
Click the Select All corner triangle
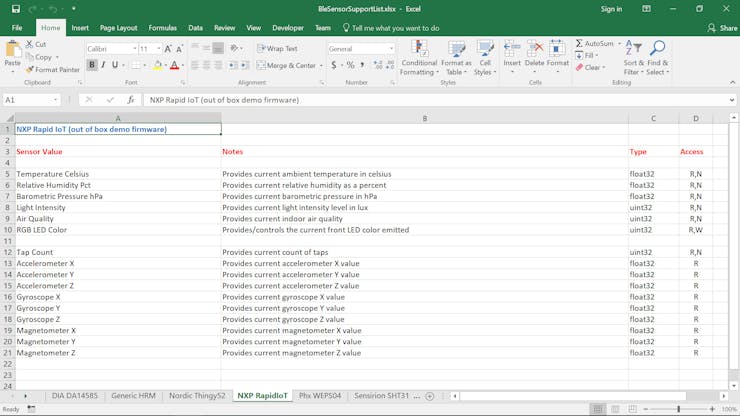tap(9, 118)
